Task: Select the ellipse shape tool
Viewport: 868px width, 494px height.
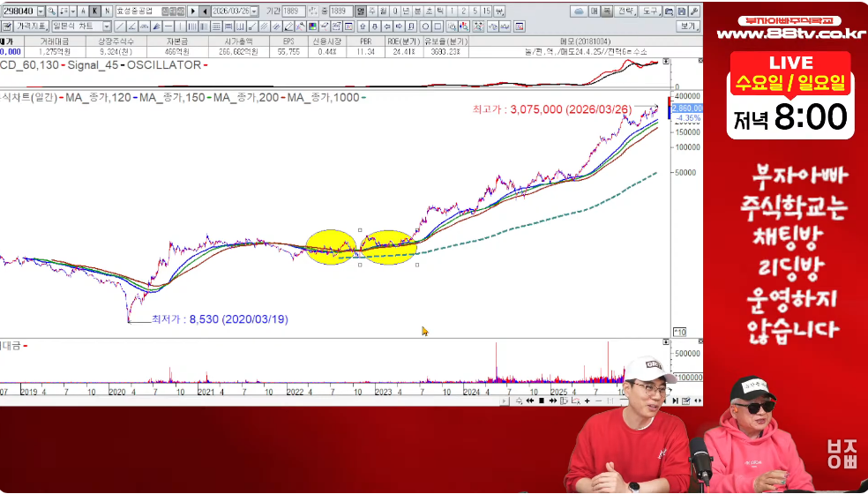Action: tap(425, 26)
